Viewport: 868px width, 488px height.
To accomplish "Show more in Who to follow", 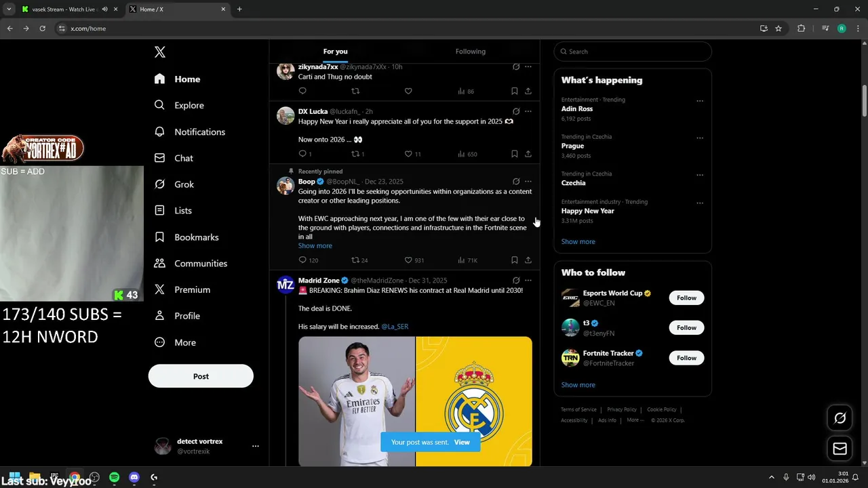I will [578, 385].
